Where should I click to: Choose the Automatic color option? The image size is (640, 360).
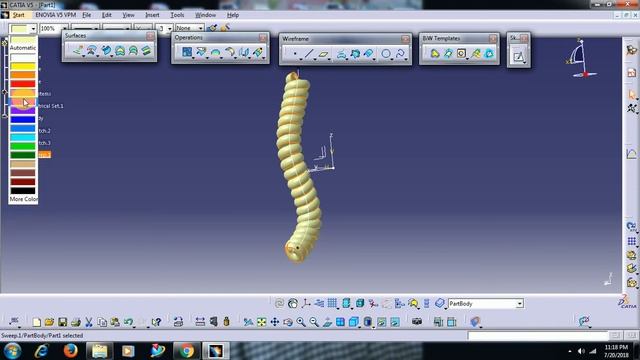point(23,48)
